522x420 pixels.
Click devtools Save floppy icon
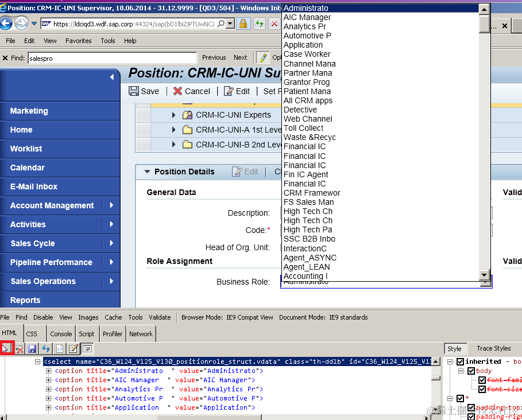32,348
